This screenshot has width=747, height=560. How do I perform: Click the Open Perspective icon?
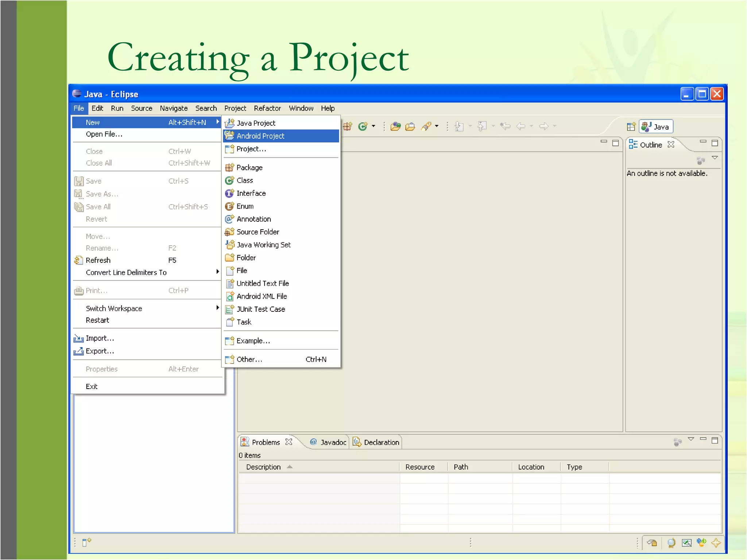point(631,127)
